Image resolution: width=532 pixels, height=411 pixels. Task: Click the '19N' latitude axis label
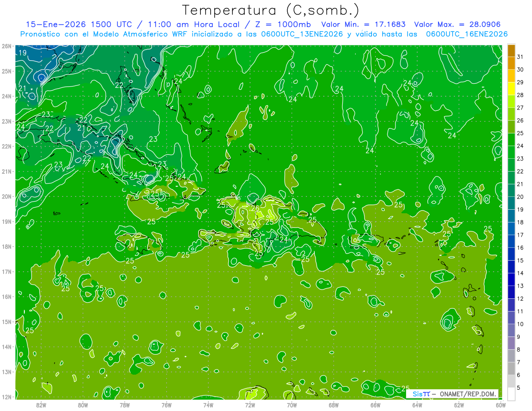point(7,221)
